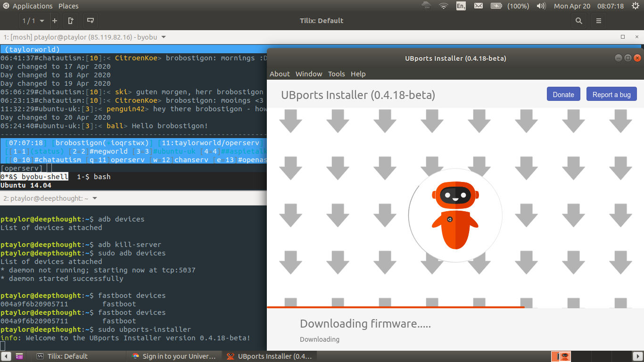The height and width of the screenshot is (362, 644).
Task: Click the Wi-Fi network indicator
Action: click(x=443, y=6)
